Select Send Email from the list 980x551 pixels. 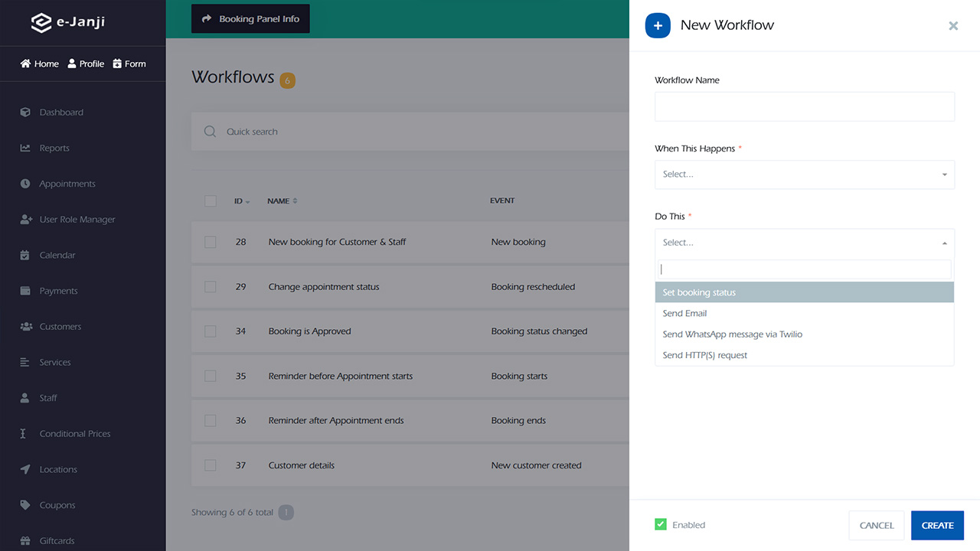click(x=684, y=313)
